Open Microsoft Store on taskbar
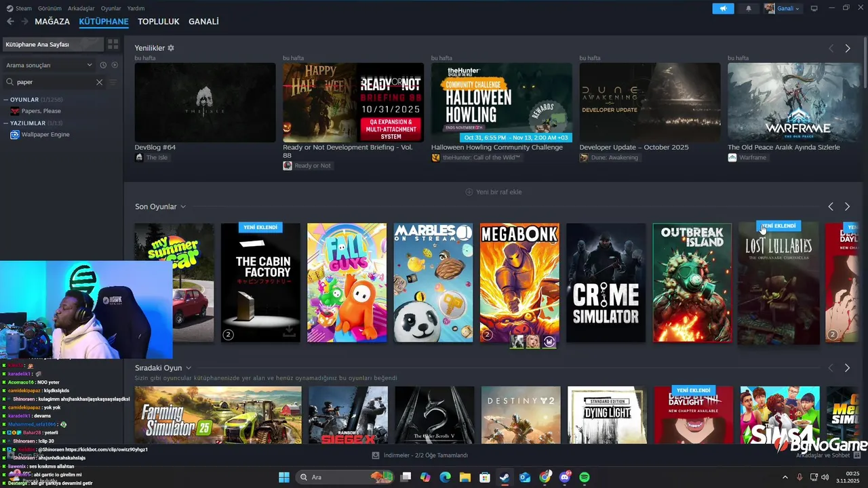Viewport: 868px width, 488px height. point(485,477)
